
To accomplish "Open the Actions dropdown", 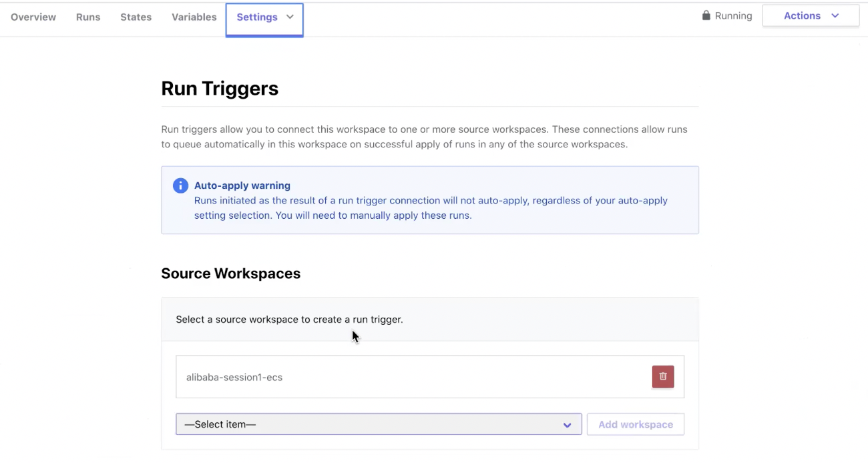I will pos(811,15).
